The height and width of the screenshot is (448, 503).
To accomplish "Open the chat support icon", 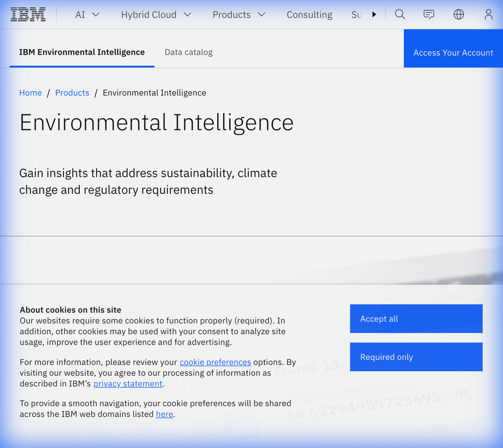I will point(429,14).
